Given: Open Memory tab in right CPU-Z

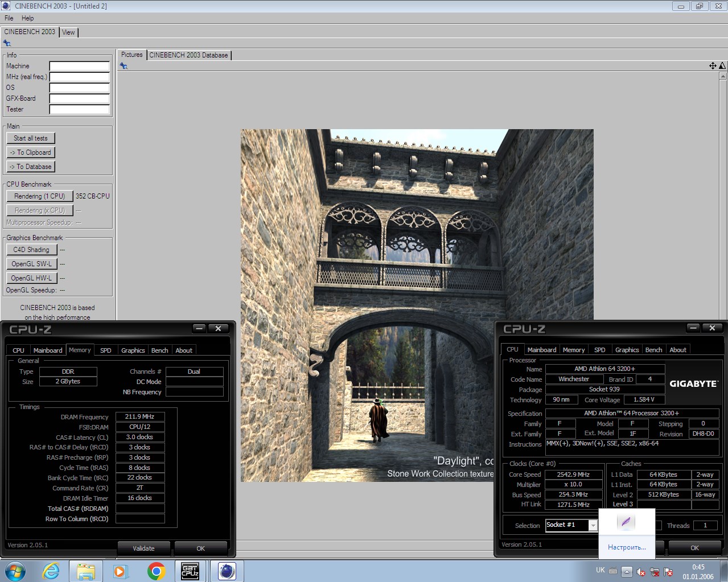Looking at the screenshot, I should point(574,350).
